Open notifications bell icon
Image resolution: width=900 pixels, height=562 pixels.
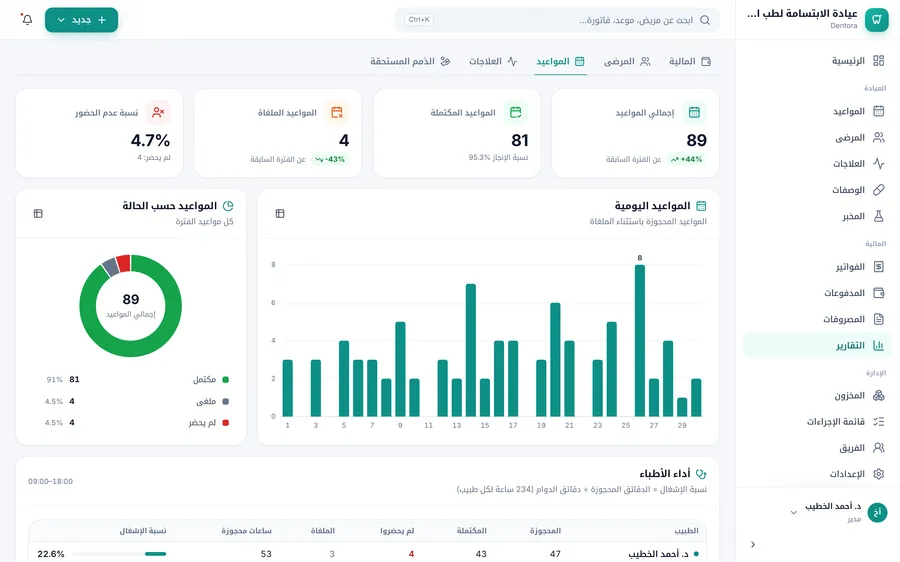coord(27,20)
